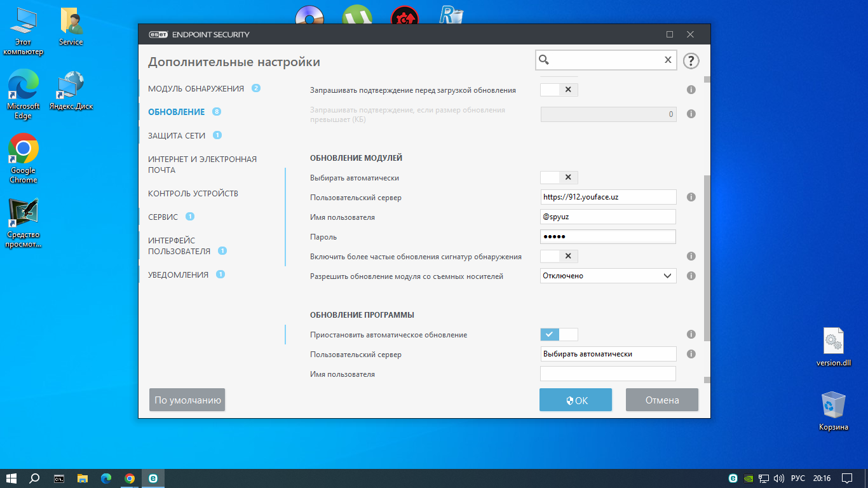
Task: Enable Выбирать автоматически for module updates
Action: point(559,178)
